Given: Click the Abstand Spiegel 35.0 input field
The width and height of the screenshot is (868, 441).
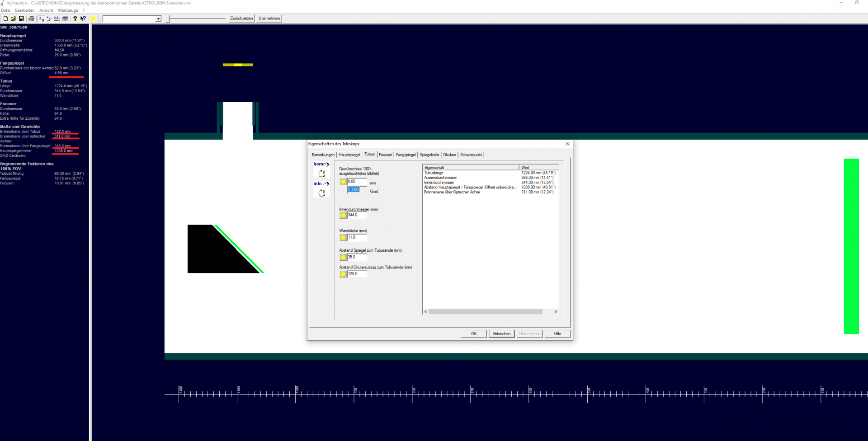Looking at the screenshot, I should pos(357,257).
